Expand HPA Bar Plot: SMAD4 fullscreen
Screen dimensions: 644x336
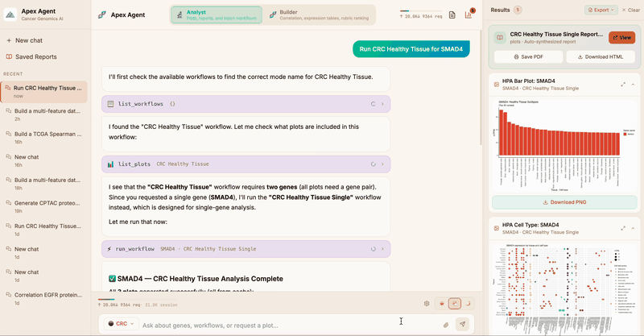click(x=623, y=85)
